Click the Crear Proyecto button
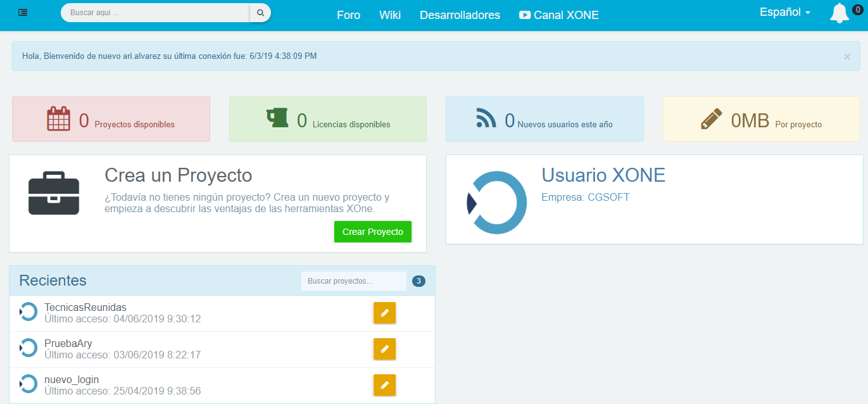Image resolution: width=868 pixels, height=404 pixels. coord(373,232)
